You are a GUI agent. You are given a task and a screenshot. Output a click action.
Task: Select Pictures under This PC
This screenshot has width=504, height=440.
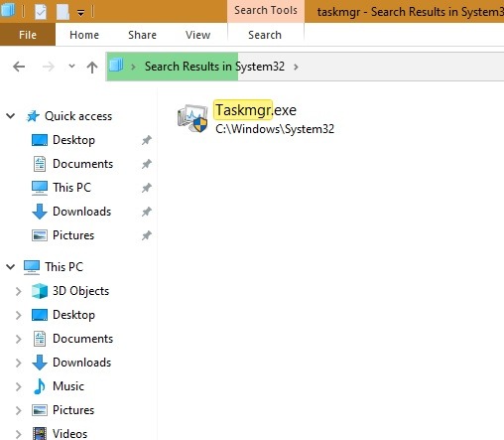[73, 410]
